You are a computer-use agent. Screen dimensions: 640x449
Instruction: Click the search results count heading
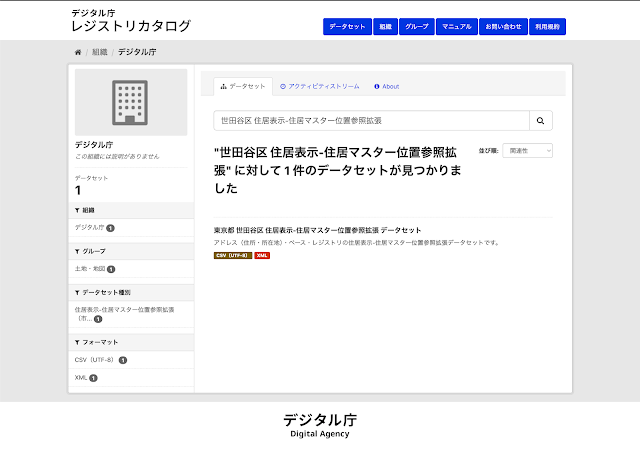tap(338, 170)
